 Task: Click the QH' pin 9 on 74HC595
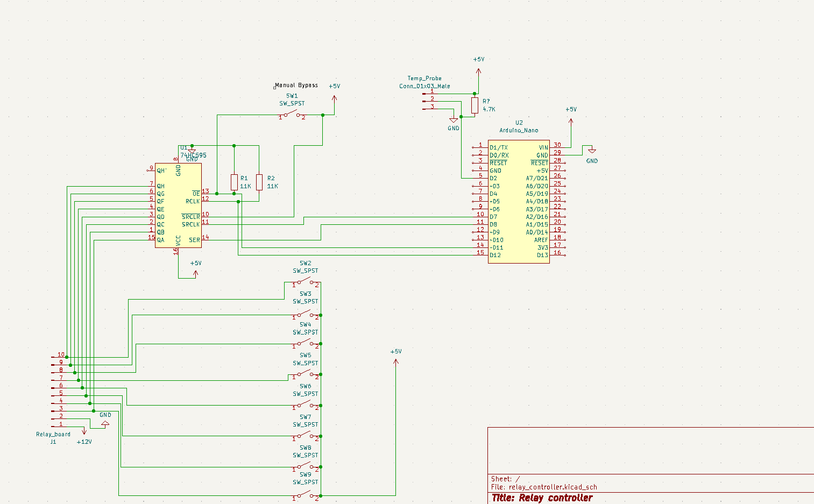pyautogui.click(x=151, y=171)
